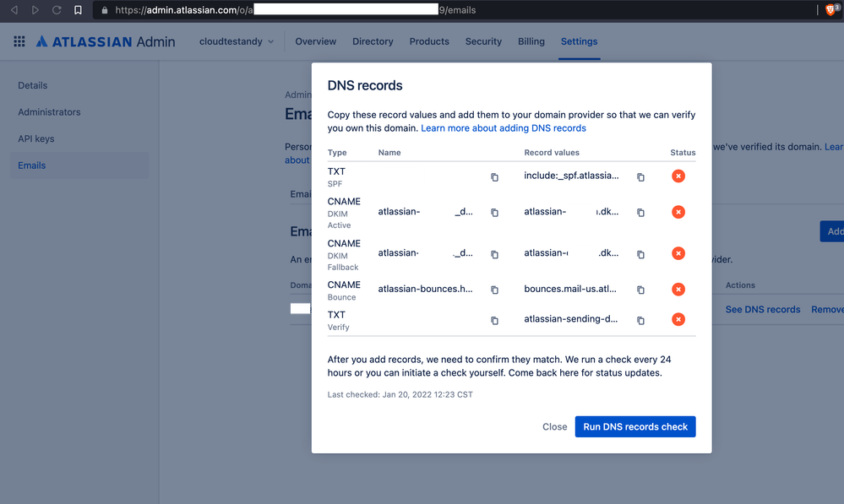Click the Type column header
The image size is (844, 504).
click(337, 153)
